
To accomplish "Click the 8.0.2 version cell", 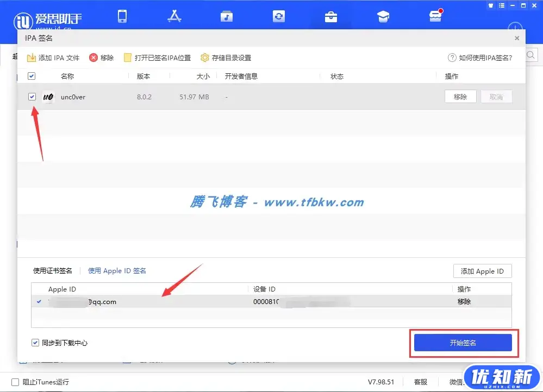I will (144, 97).
